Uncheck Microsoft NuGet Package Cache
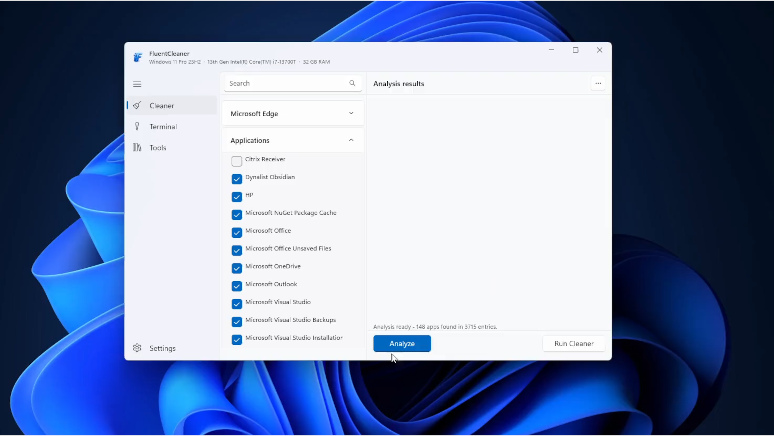This screenshot has height=436, width=774. pos(236,214)
